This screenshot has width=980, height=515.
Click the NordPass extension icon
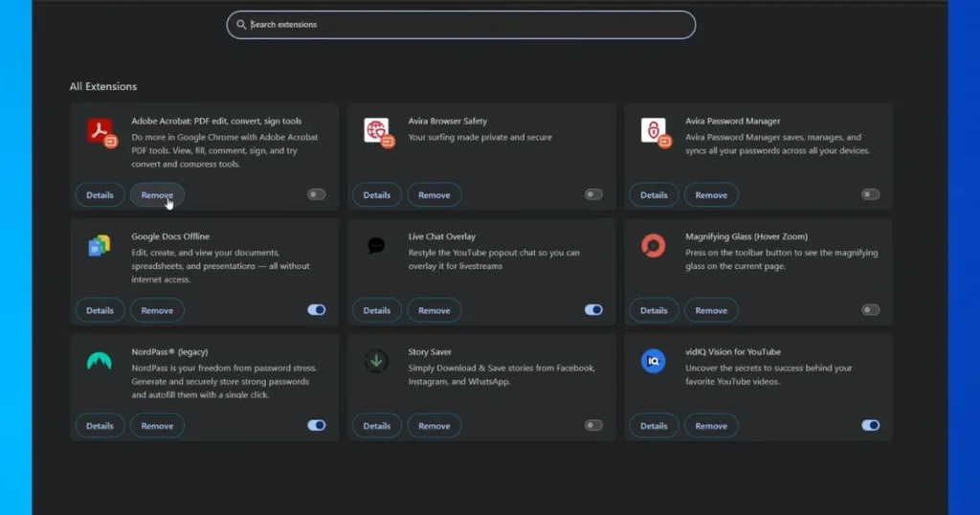[100, 361]
